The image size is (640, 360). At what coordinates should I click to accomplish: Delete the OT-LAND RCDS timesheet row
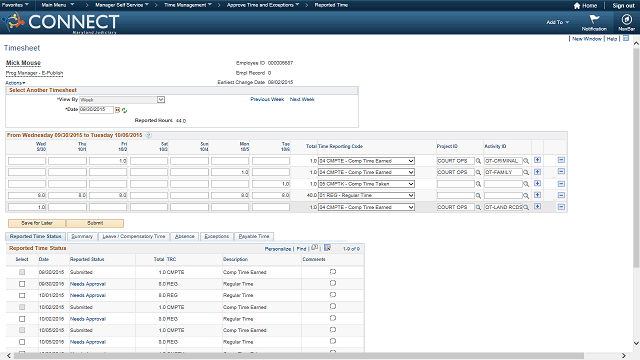click(561, 207)
